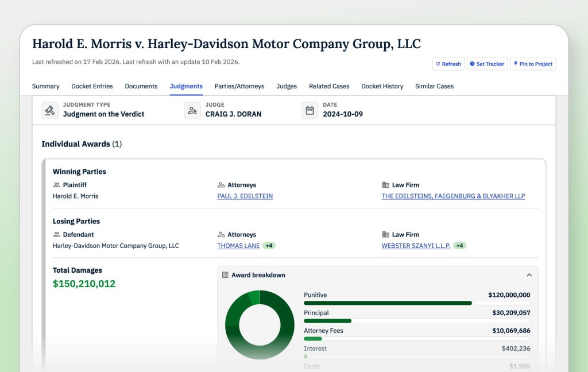Open the Parties/Attorneys tab
Viewport: 588px width, 372px height.
(239, 86)
